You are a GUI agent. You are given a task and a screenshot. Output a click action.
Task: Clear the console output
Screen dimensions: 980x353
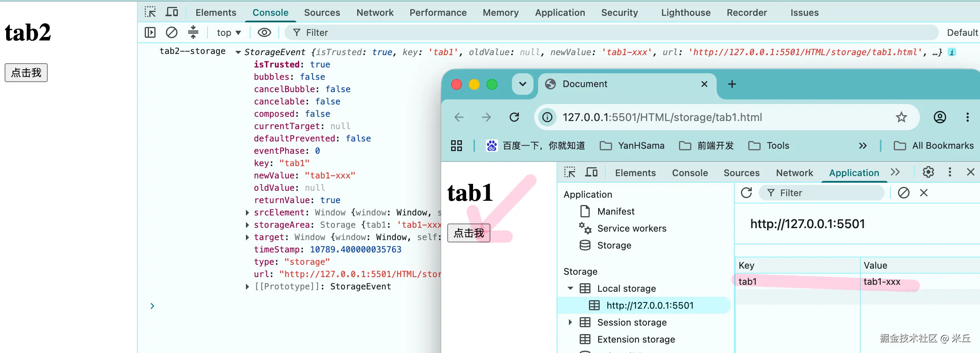coord(172,32)
